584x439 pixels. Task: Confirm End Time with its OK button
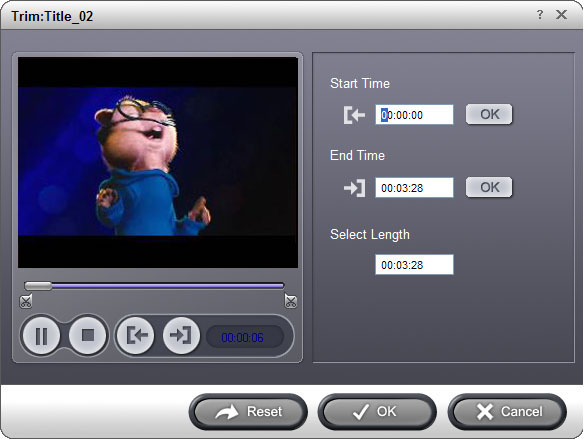click(x=489, y=187)
